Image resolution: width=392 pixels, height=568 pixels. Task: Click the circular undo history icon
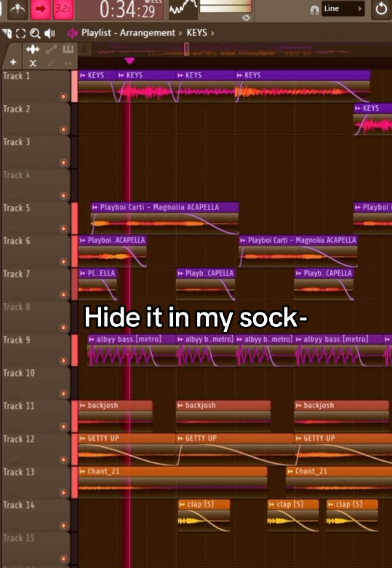click(x=381, y=9)
